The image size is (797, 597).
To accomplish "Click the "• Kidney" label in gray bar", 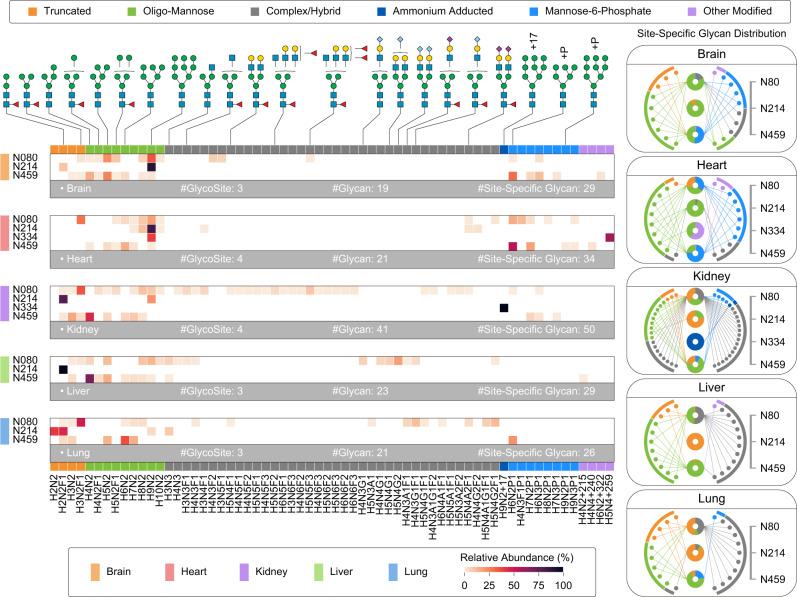I will click(79, 330).
